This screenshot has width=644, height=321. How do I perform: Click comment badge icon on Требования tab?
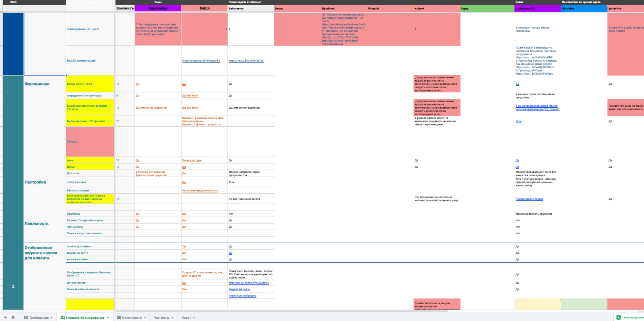point(26,318)
